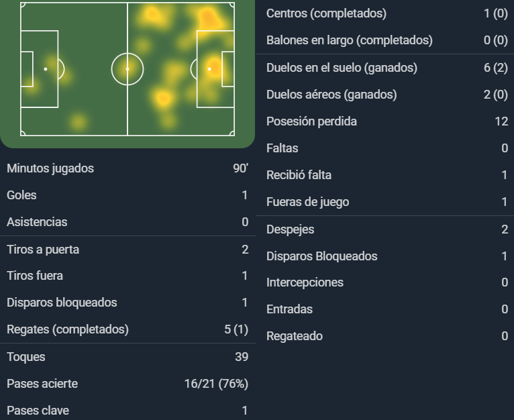Click Pases acierte 16/21 (76%) value
The width and height of the screenshot is (514, 420).
(x=216, y=384)
